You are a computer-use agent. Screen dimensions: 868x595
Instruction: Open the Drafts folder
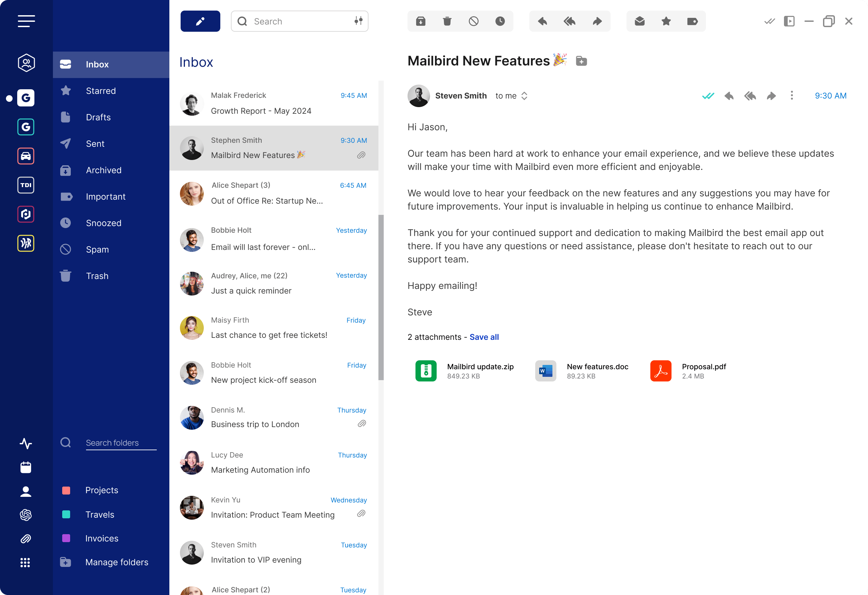click(x=111, y=117)
